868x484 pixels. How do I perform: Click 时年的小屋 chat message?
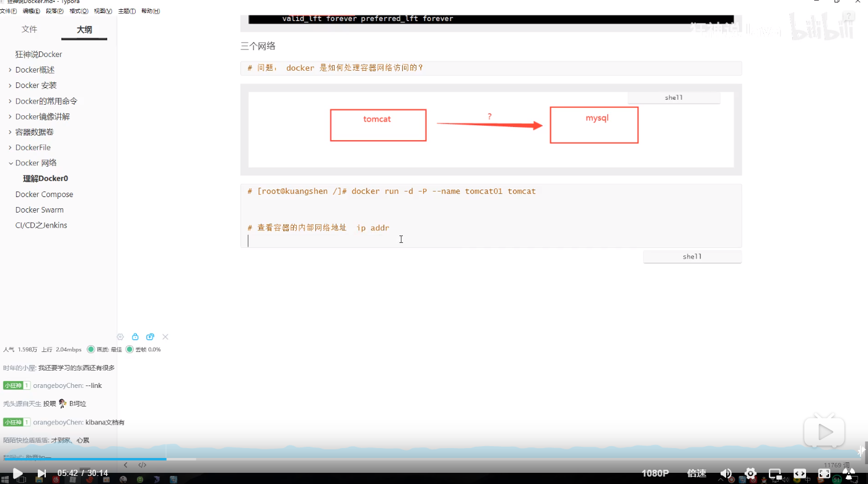pos(59,367)
